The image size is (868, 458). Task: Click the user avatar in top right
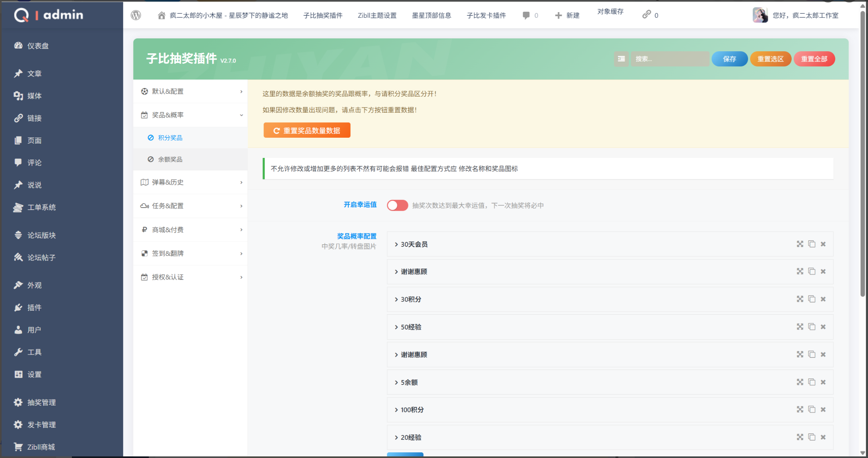tap(760, 15)
